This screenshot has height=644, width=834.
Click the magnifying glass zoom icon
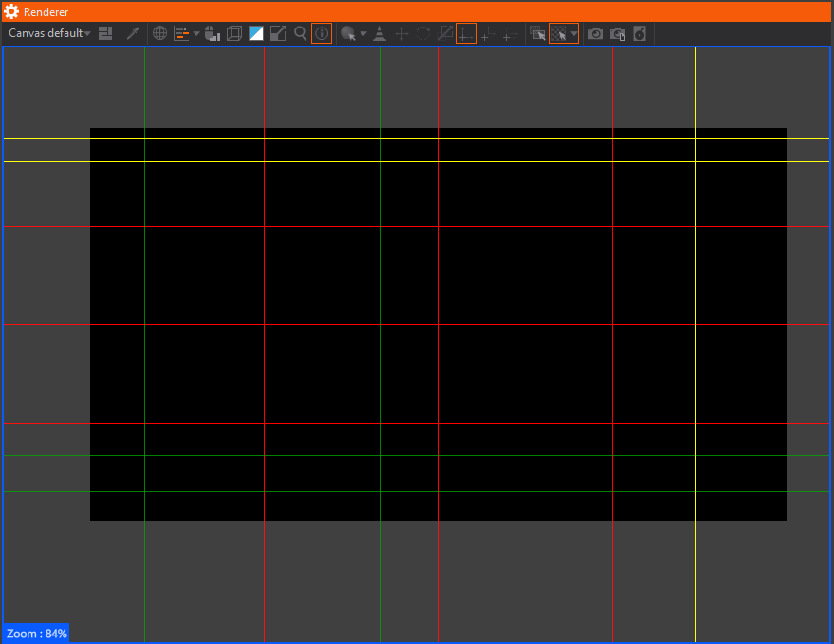[301, 33]
